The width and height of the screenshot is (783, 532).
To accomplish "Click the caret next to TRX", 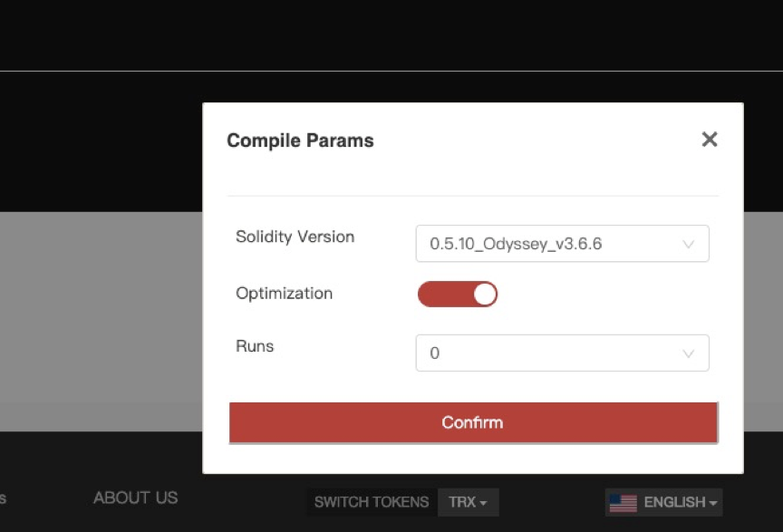I will tap(484, 503).
